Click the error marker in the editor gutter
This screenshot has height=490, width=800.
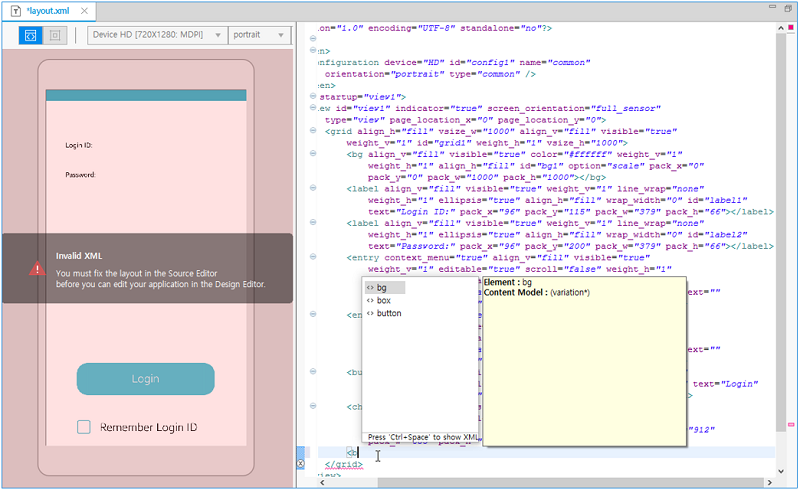[x=301, y=464]
